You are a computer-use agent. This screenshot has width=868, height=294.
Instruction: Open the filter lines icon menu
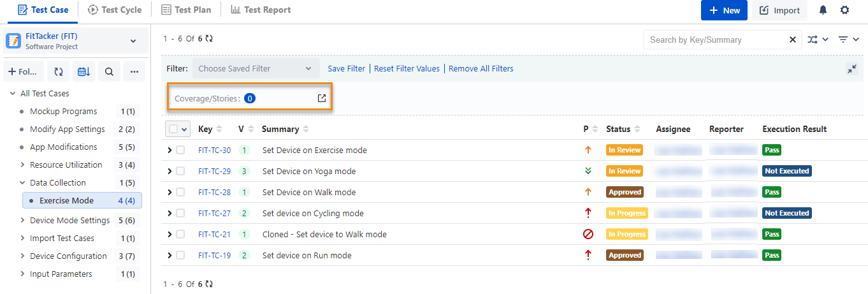(x=843, y=40)
